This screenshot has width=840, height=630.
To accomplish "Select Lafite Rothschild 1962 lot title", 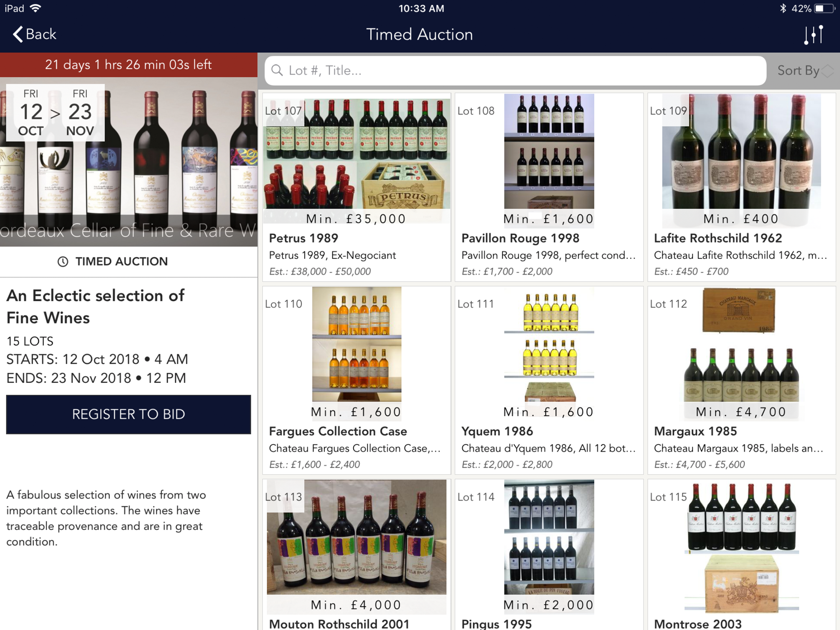I will [x=718, y=238].
